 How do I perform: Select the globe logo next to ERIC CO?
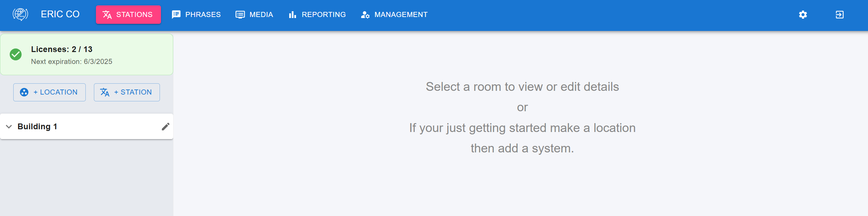click(20, 14)
